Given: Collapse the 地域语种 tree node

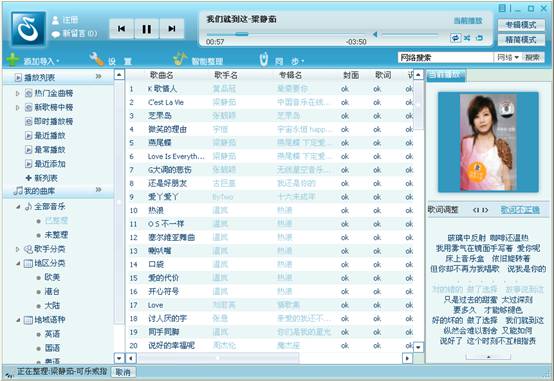Looking at the screenshot, I should (18, 321).
